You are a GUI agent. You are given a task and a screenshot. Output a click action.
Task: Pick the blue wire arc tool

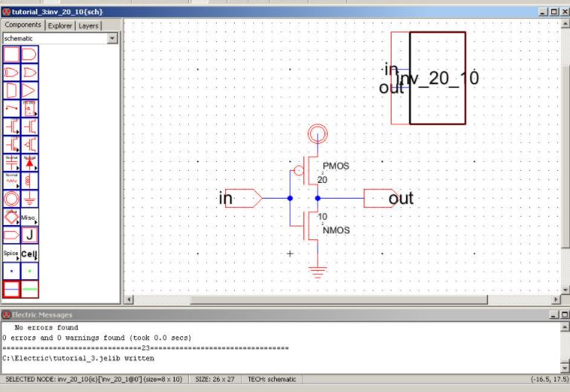pyautogui.click(x=12, y=289)
